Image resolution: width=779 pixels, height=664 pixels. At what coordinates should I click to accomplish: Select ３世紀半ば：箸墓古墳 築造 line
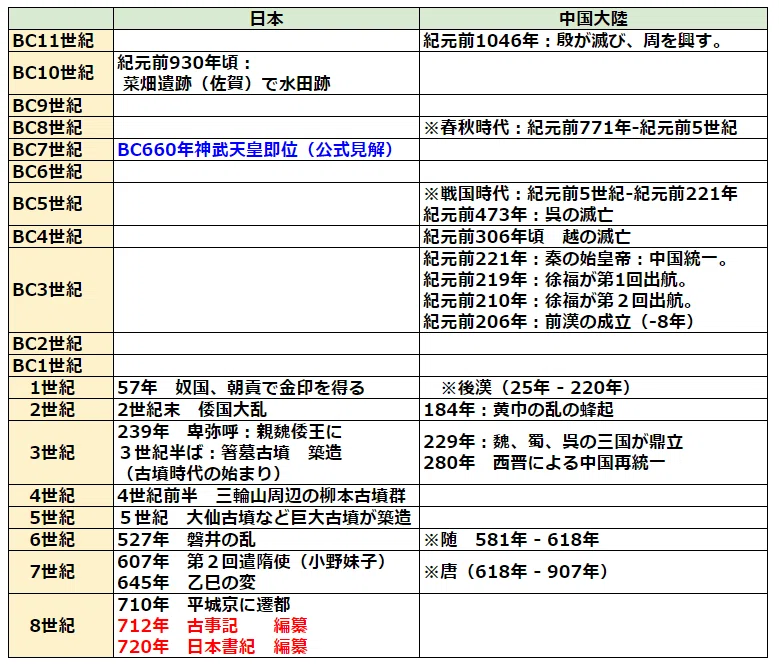tap(230, 452)
